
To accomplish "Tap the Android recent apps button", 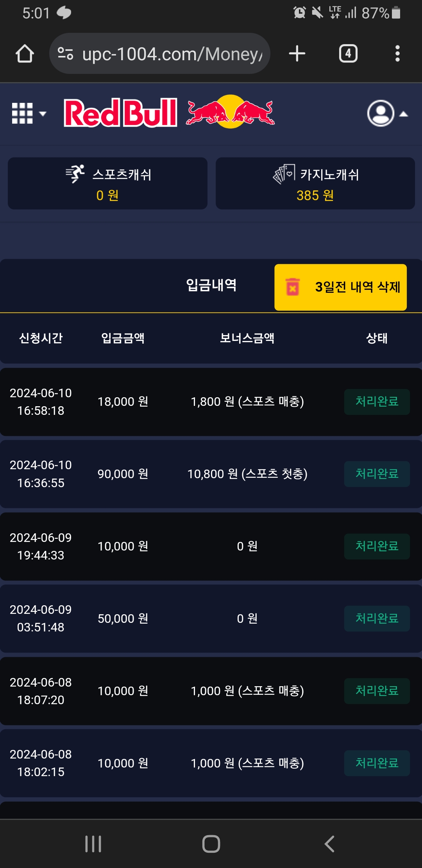I will (x=93, y=844).
